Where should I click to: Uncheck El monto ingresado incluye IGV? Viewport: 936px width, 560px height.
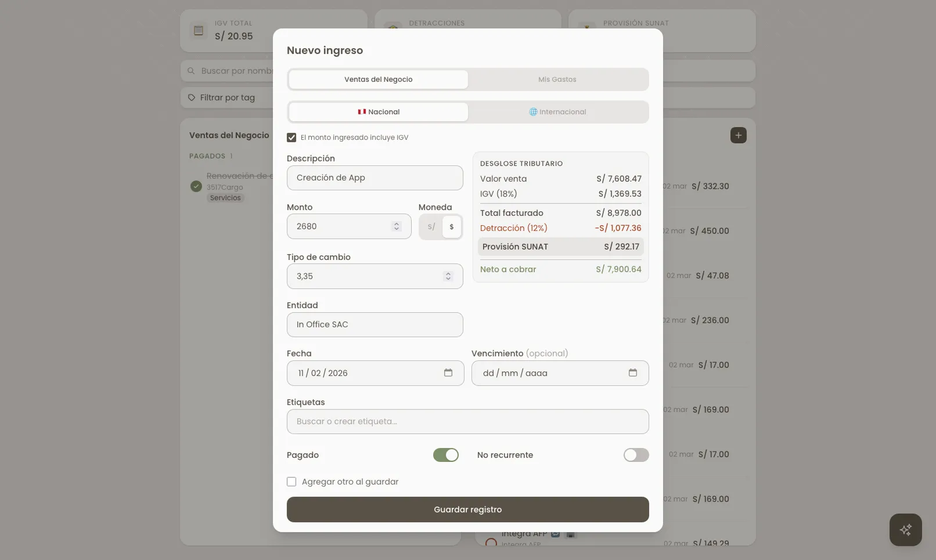(x=291, y=137)
